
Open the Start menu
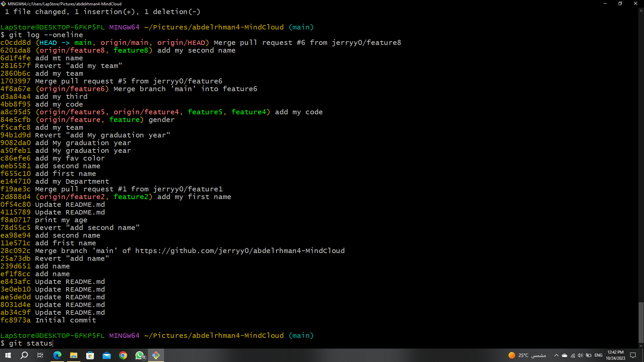(x=7, y=355)
